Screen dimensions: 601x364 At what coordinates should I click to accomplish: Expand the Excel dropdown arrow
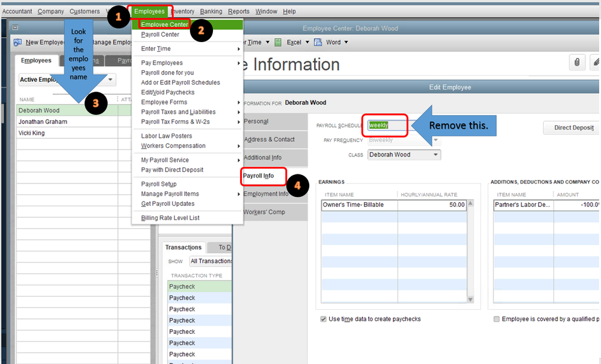point(307,42)
